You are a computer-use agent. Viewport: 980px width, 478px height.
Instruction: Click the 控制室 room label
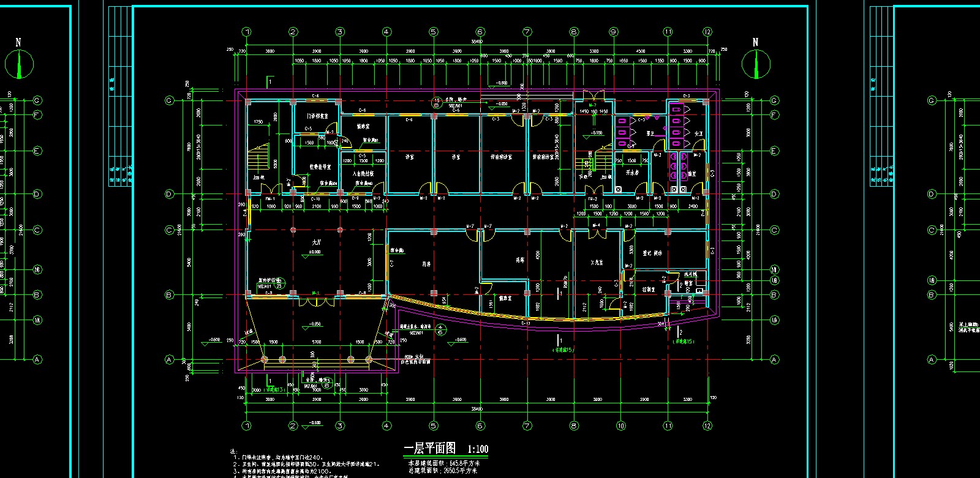(649, 289)
